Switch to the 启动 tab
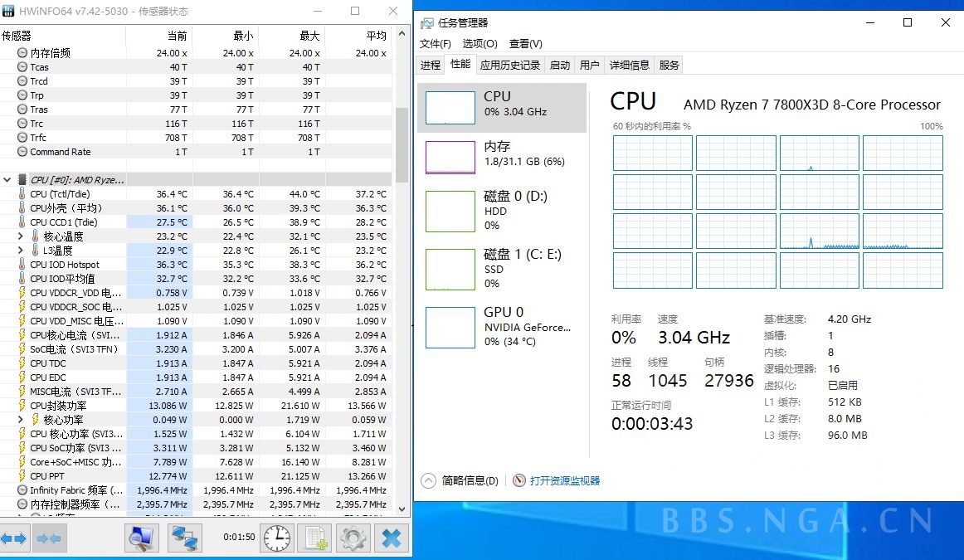 tap(559, 65)
